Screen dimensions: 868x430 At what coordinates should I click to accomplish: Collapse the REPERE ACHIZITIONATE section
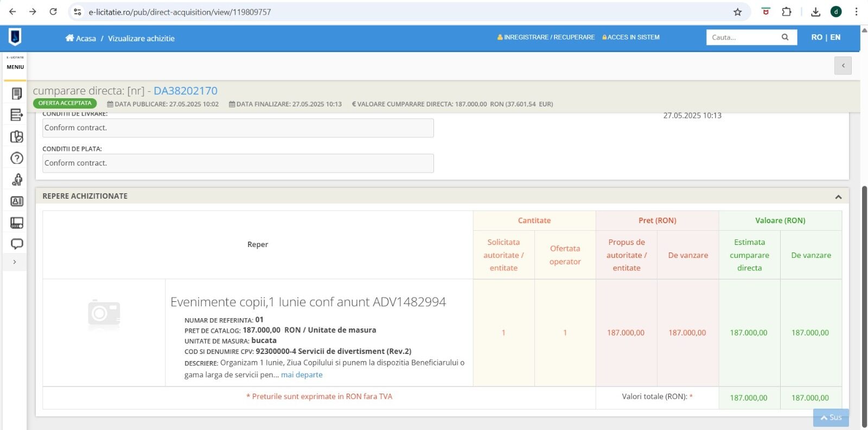(838, 197)
